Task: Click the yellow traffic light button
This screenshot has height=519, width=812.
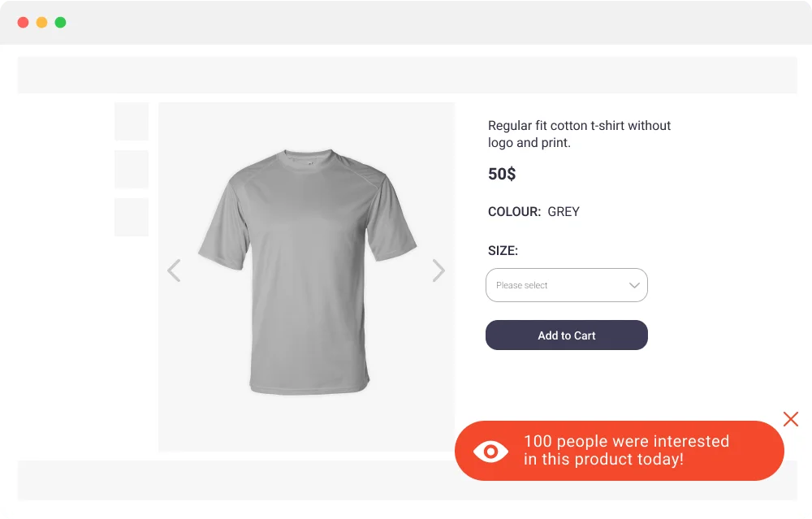Action: coord(41,23)
